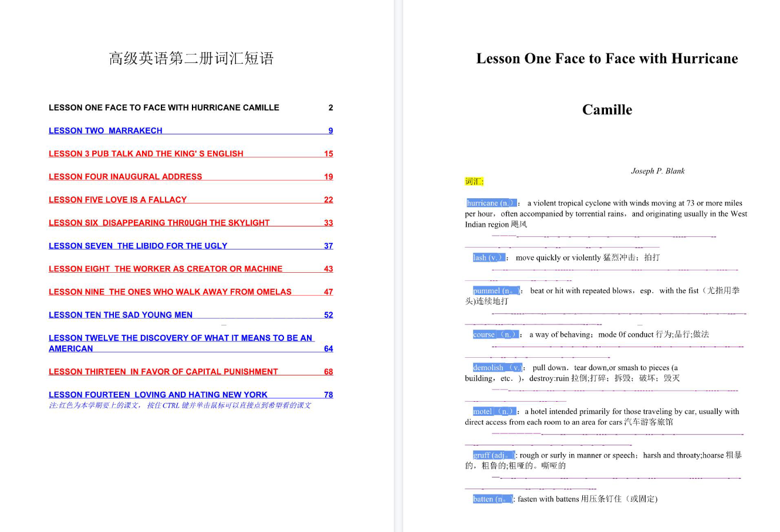Open Lesson Nine Walk Away from Omelas
This screenshot has width=780, height=532.
[170, 292]
